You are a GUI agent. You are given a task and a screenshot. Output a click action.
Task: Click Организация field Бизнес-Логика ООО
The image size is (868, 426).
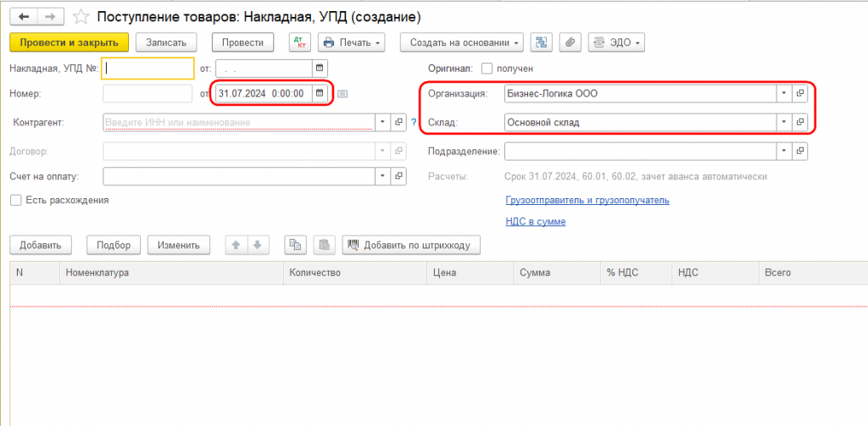[x=641, y=93]
